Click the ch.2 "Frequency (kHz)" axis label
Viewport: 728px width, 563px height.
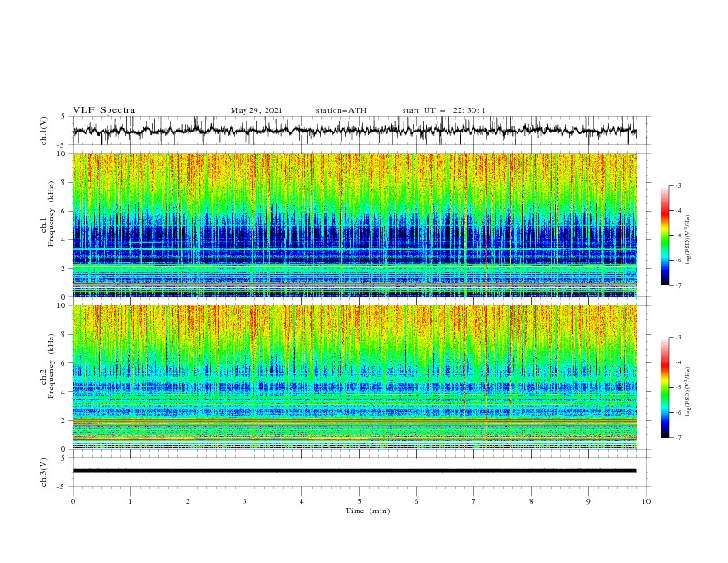pos(51,366)
